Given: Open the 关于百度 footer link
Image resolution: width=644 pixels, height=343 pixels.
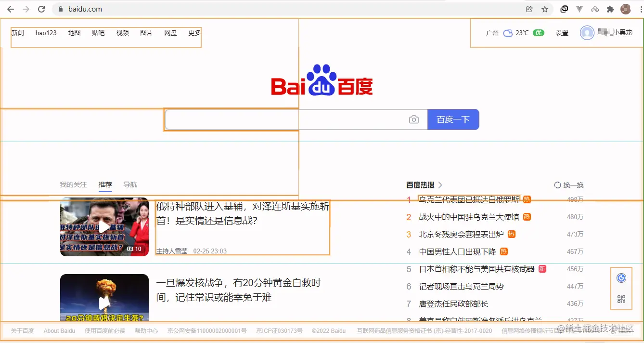Looking at the screenshot, I should coord(23,331).
